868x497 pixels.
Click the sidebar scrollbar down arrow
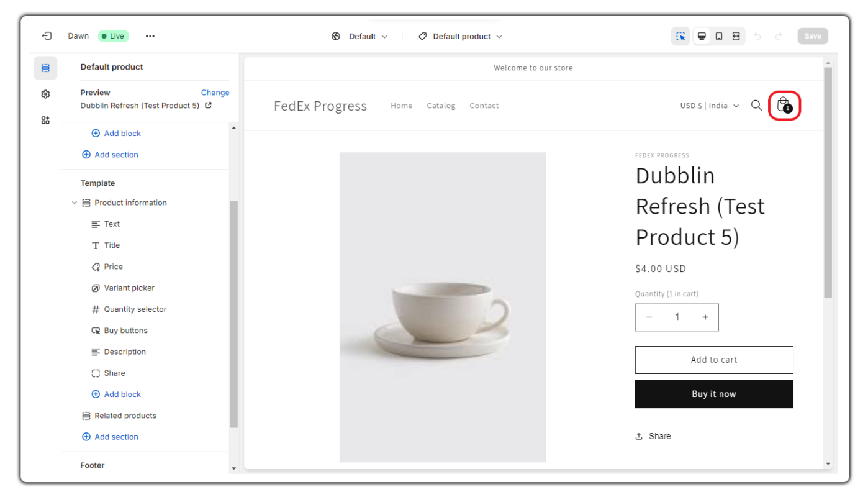click(233, 468)
